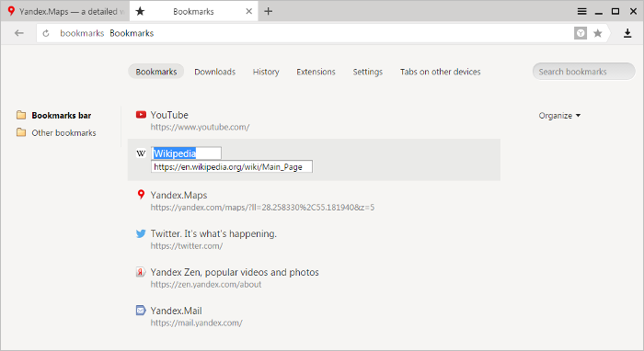This screenshot has width=644, height=351.
Task: Switch to the Yandex.Maps tab
Action: pos(65,11)
